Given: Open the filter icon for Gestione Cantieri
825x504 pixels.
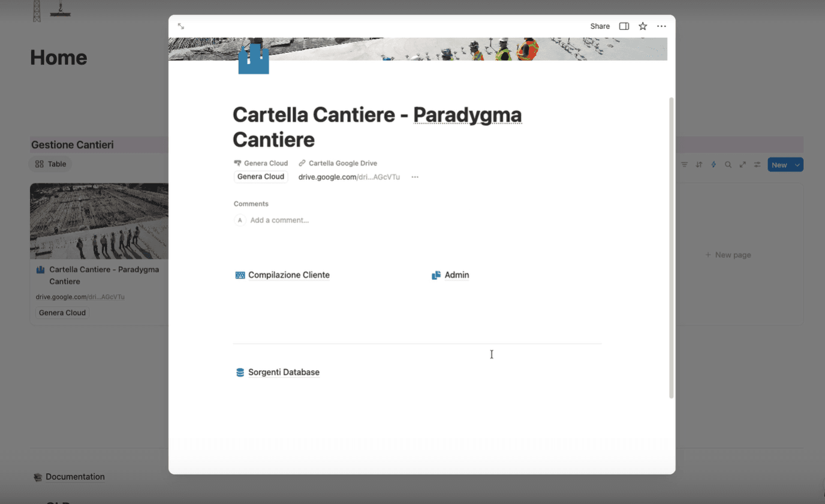Looking at the screenshot, I should tap(684, 164).
